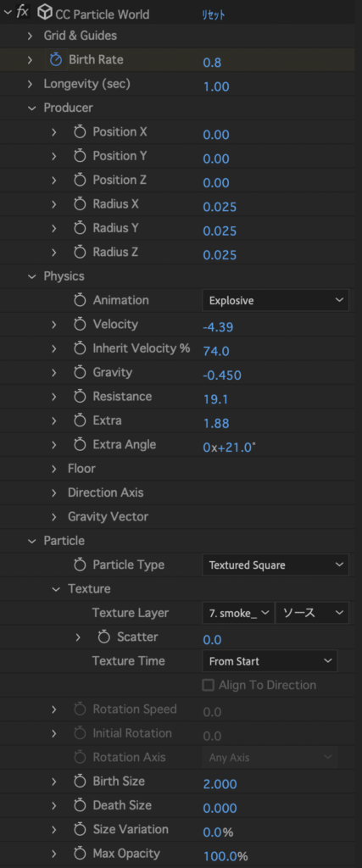
Task: Click the Birth Rate stopwatch icon
Action: click(56, 60)
